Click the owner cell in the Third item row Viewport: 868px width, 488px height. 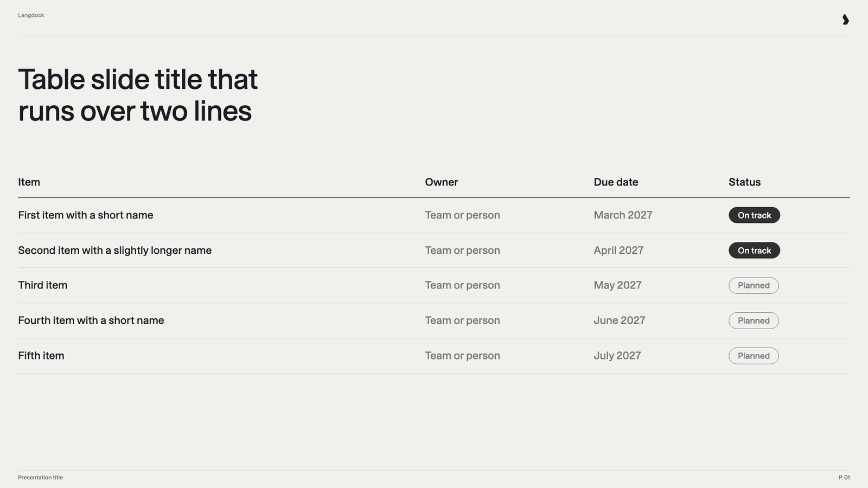462,285
